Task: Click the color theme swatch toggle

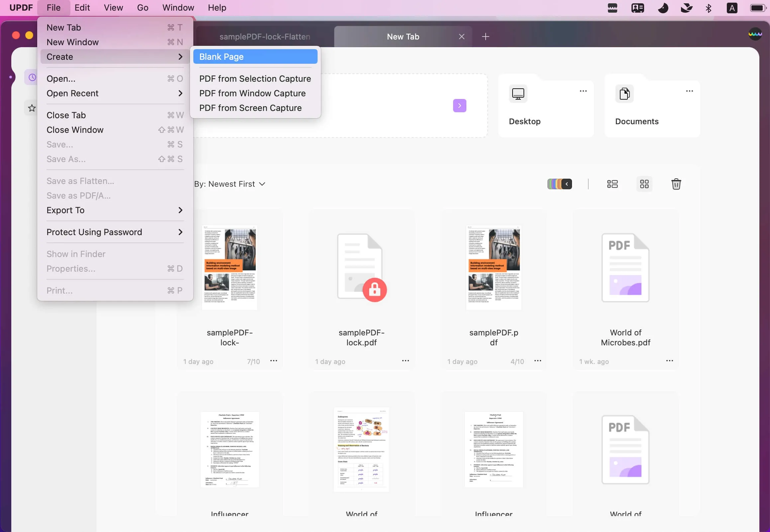Action: (559, 184)
